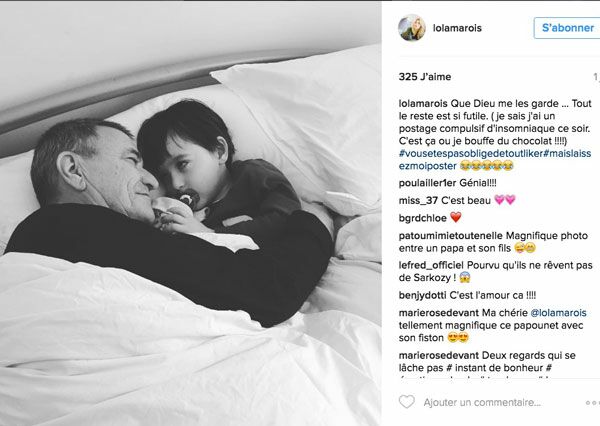The image size is (600, 426).
Task: Click the S'abonner follow button
Action: (x=567, y=28)
